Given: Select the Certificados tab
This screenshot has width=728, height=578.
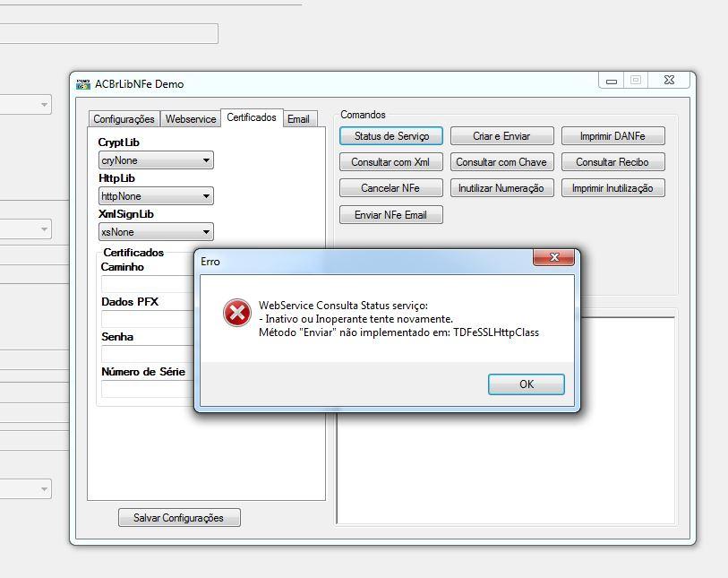Looking at the screenshot, I should tap(252, 117).
